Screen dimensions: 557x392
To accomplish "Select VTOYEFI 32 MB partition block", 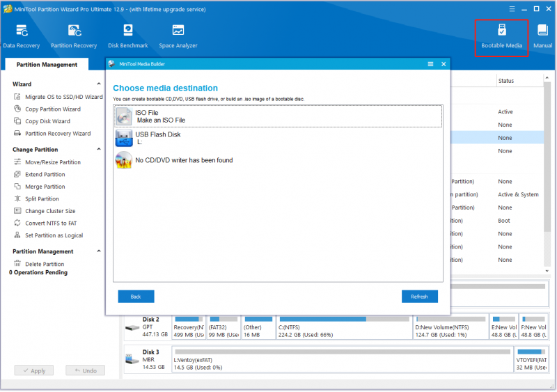I will point(531,360).
